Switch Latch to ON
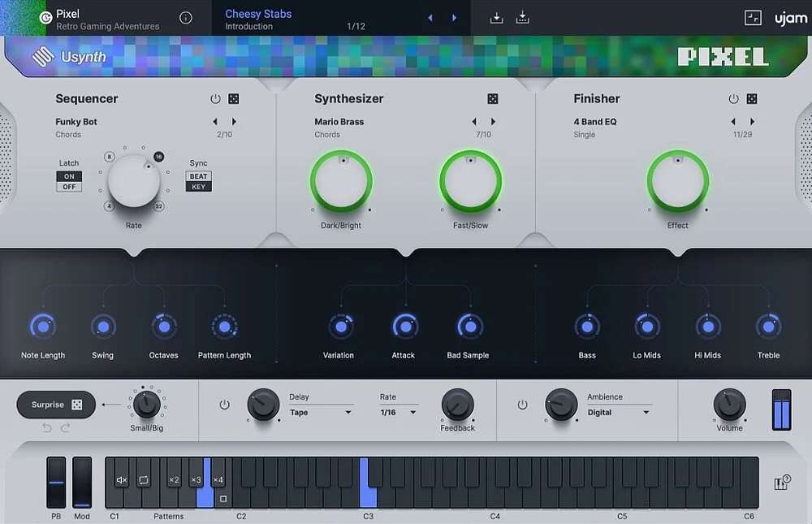Image resolution: width=812 pixels, height=524 pixels. 69,176
